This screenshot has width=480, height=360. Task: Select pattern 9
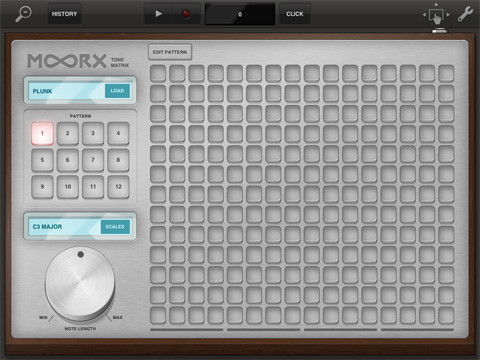click(x=42, y=187)
